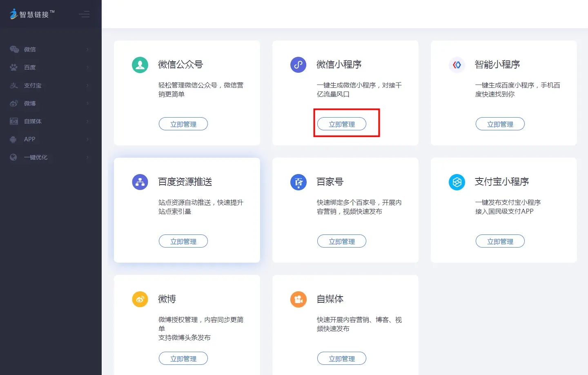Click the purple WeChat Mini Program (微信小程序) icon

click(298, 65)
